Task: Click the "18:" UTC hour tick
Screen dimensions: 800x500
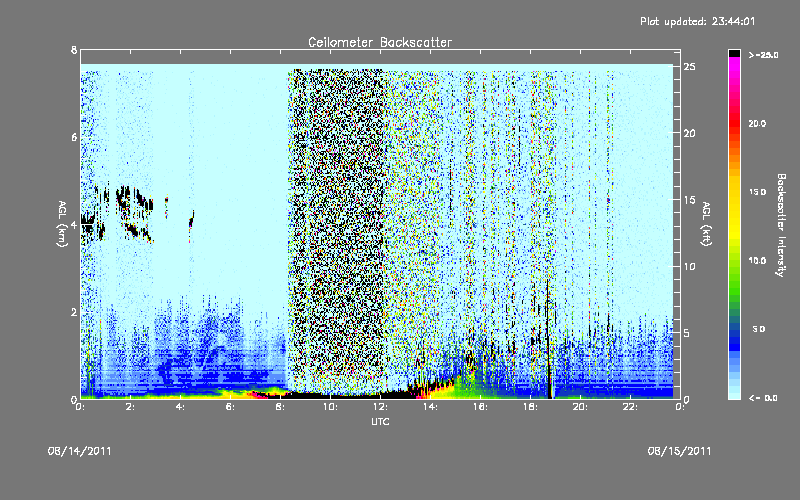Action: tap(530, 407)
